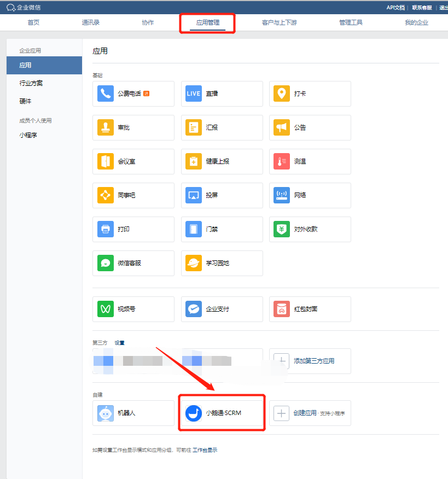This screenshot has width=448, height=479.
Task: Open the 红包封面 red envelope icon
Action: 282,309
